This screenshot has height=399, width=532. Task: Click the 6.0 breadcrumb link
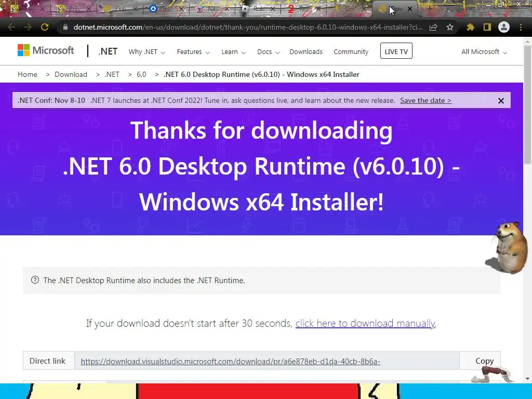[x=141, y=74]
